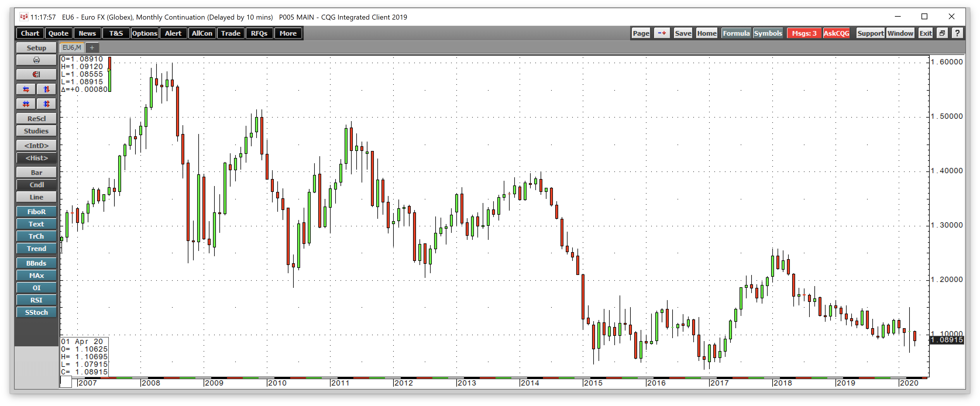Add a new chart tab with plus
Viewport: 980px width, 406px height.
pos(92,48)
